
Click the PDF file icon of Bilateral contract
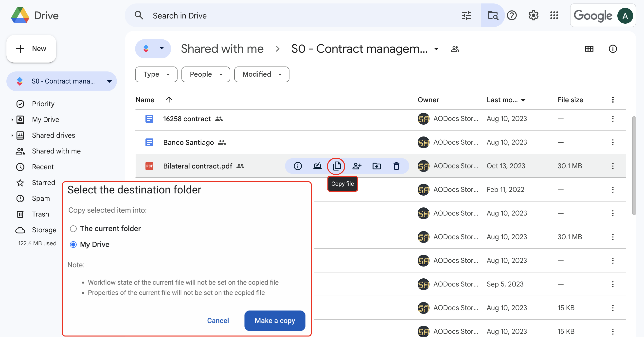click(x=149, y=166)
